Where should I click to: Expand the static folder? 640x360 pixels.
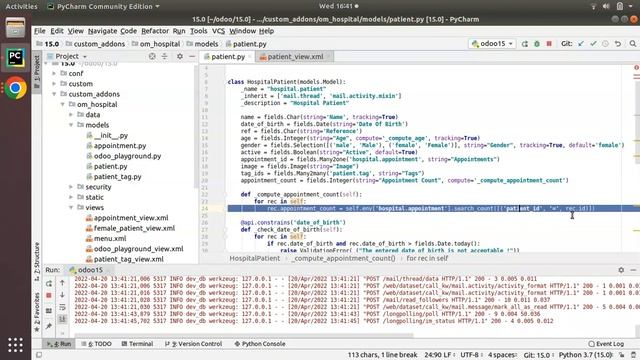[71, 197]
